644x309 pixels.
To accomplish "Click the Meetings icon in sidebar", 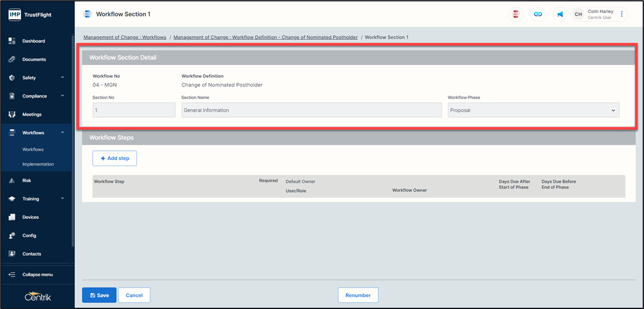I will pos(12,115).
